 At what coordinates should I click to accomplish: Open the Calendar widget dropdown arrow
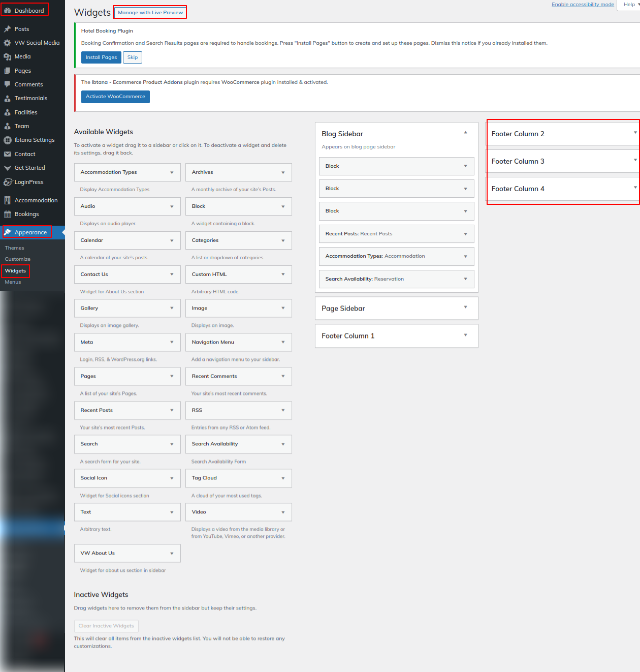pos(172,240)
